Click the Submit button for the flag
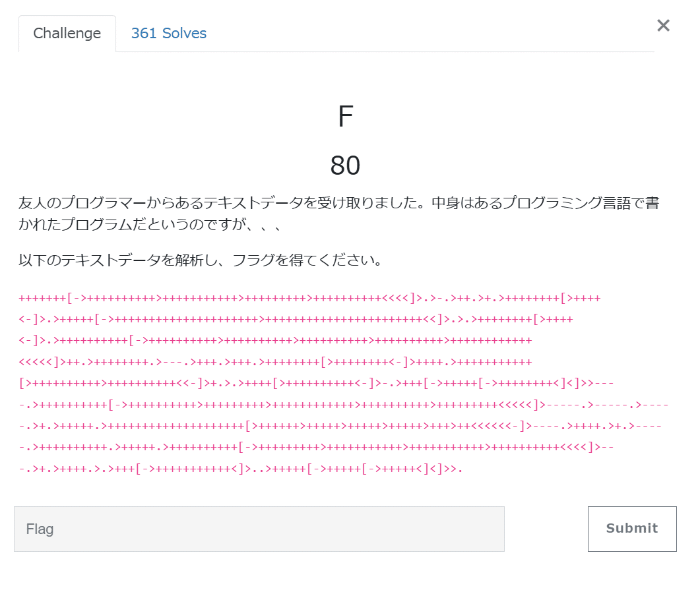 (631, 528)
